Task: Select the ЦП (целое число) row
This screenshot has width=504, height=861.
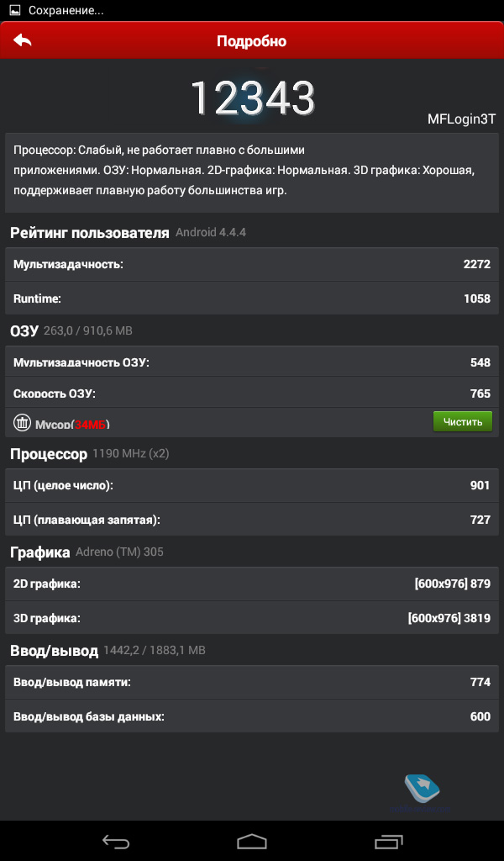Action: pos(252,485)
